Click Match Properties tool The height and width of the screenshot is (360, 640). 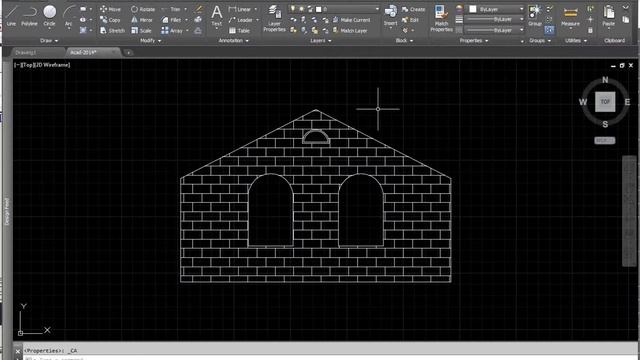441,18
